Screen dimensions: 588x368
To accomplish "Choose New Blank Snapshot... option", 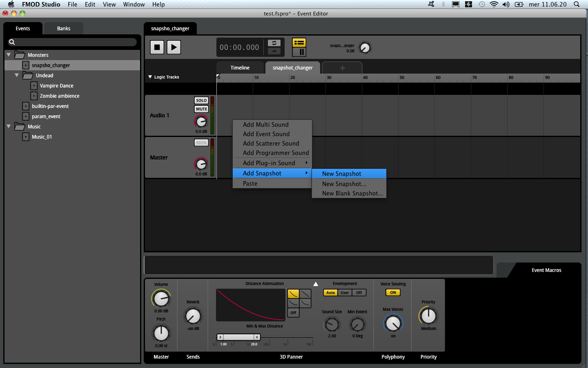I will click(349, 193).
